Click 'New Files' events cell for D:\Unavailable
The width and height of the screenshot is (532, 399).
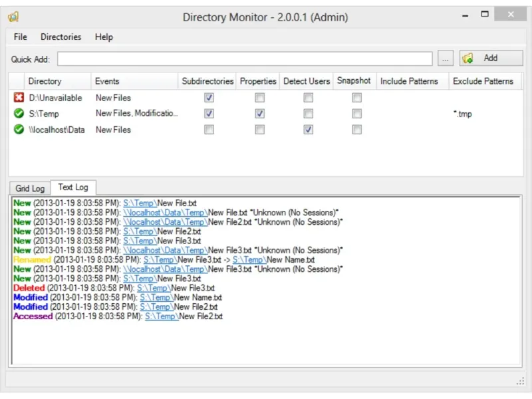click(x=113, y=98)
